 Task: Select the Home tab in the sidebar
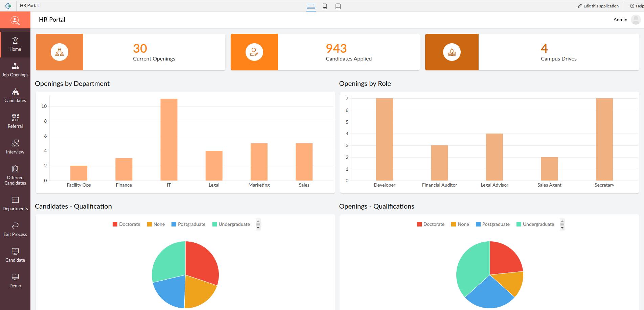pos(15,44)
